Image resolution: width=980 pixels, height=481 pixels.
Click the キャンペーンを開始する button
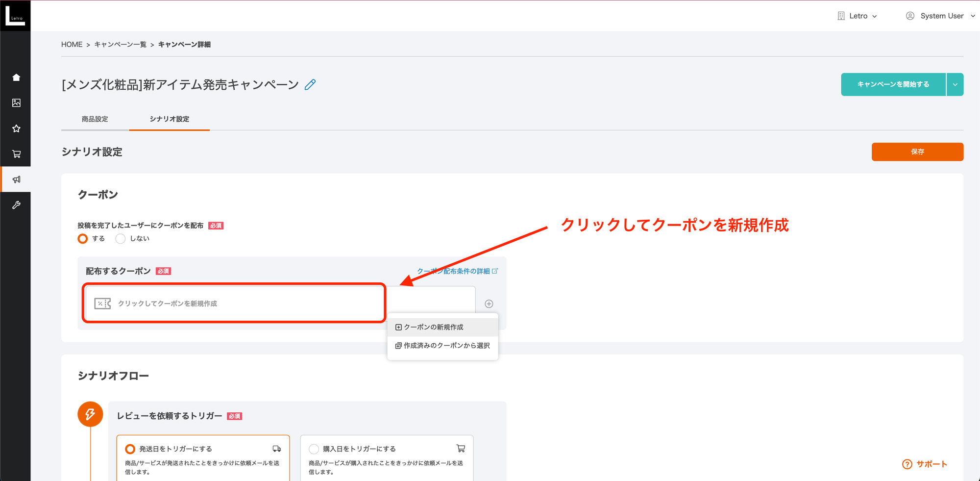coord(893,84)
